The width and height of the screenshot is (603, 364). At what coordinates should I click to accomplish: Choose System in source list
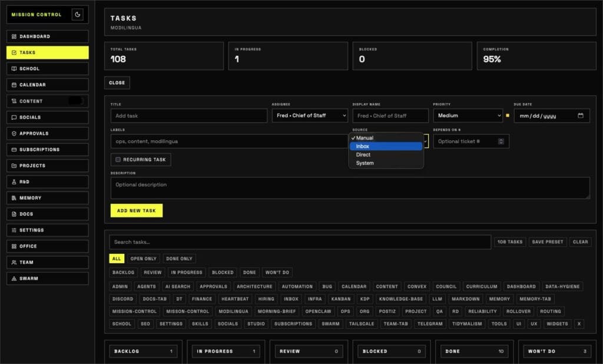[x=386, y=163]
